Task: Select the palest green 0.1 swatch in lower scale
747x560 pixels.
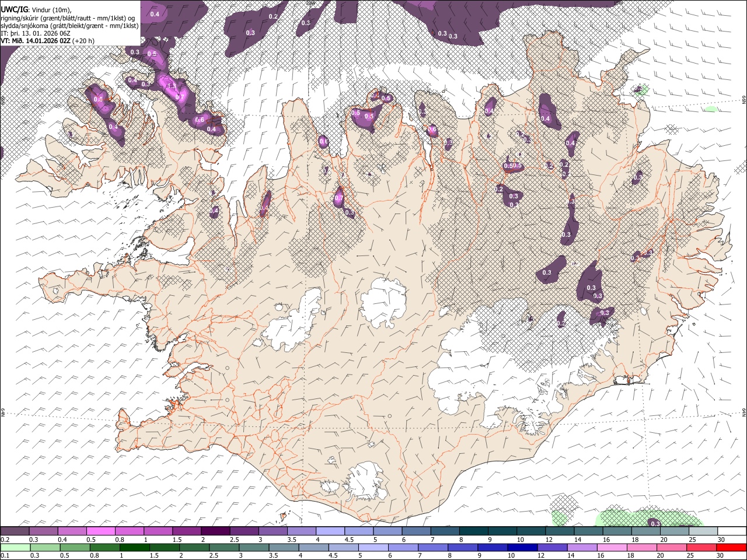Action: [15, 548]
